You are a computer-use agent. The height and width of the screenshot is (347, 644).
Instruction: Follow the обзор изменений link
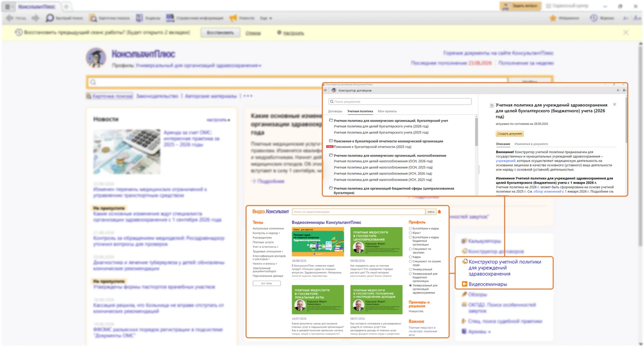pyautogui.click(x=547, y=192)
